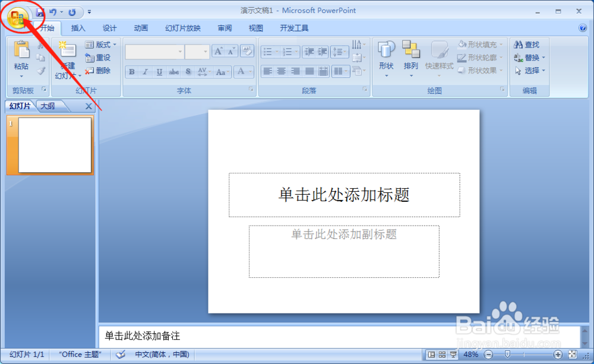Open Shape Fill color options

(x=481, y=45)
